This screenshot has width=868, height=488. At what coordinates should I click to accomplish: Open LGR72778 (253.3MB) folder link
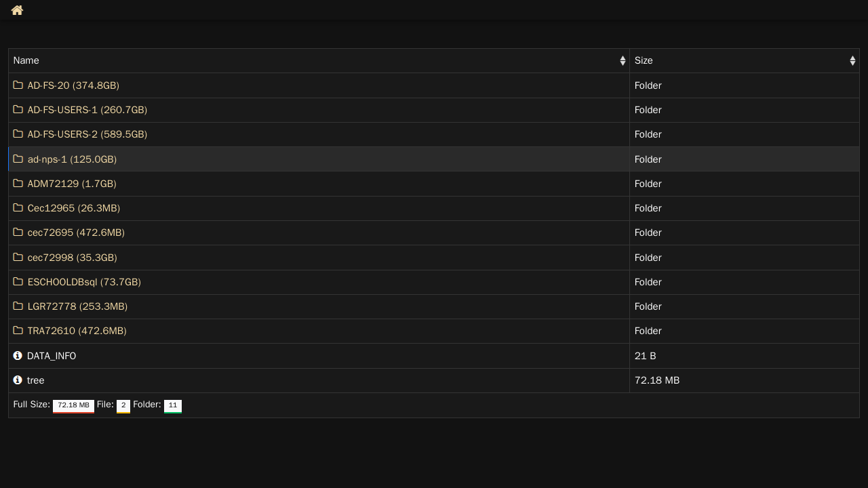click(x=77, y=306)
